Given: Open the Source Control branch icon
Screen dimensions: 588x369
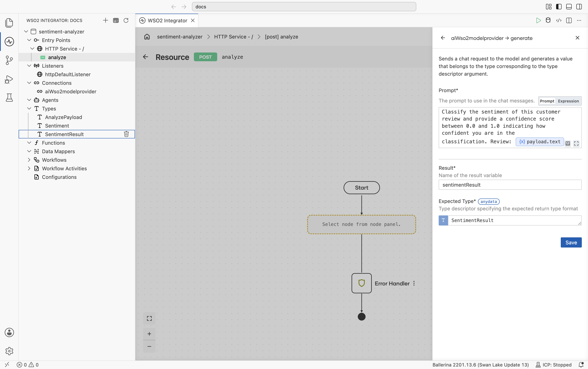Looking at the screenshot, I should [9, 60].
